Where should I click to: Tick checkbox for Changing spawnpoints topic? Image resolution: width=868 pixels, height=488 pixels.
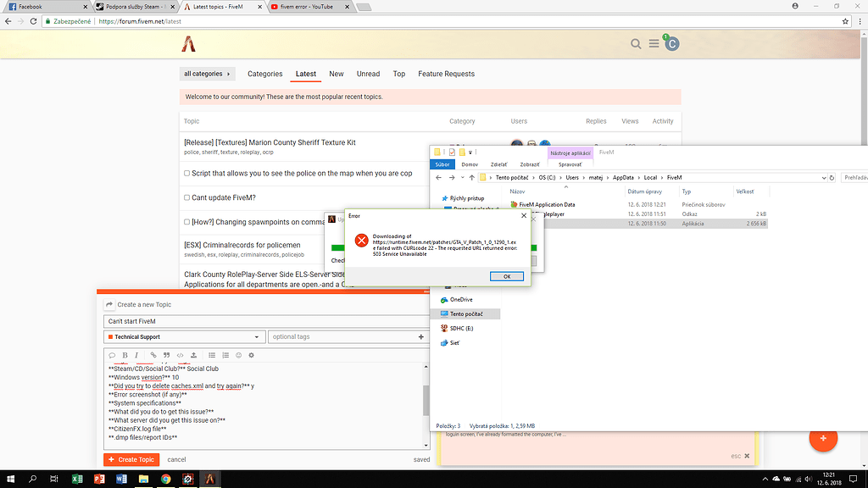187,222
